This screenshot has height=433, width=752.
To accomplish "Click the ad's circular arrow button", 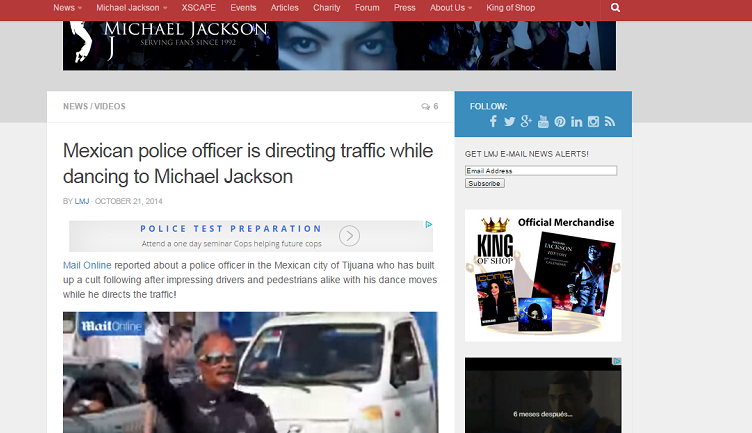I will (x=349, y=236).
